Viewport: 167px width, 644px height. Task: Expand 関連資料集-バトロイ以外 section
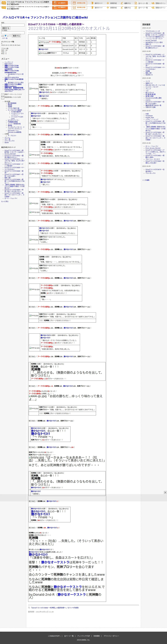coord(2,98)
